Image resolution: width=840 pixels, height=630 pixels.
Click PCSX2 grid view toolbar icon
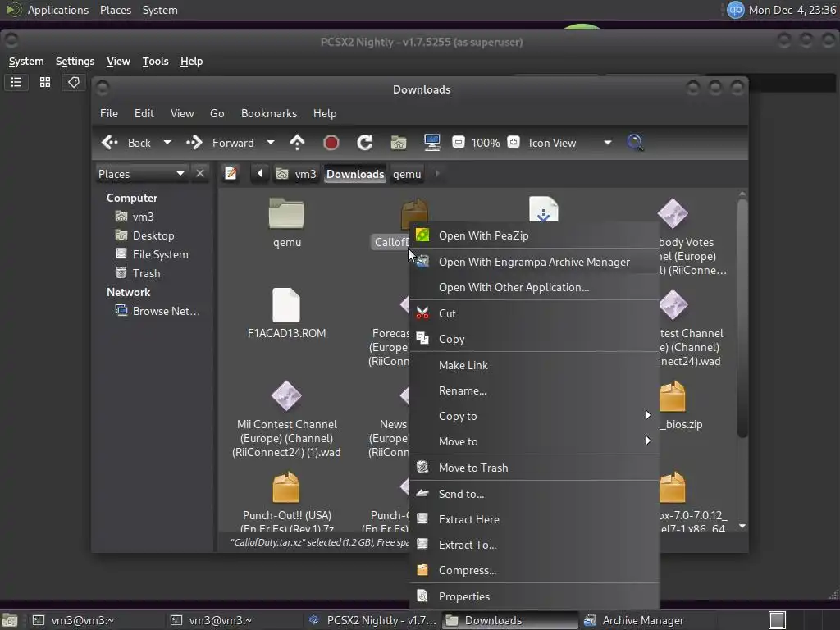click(45, 83)
